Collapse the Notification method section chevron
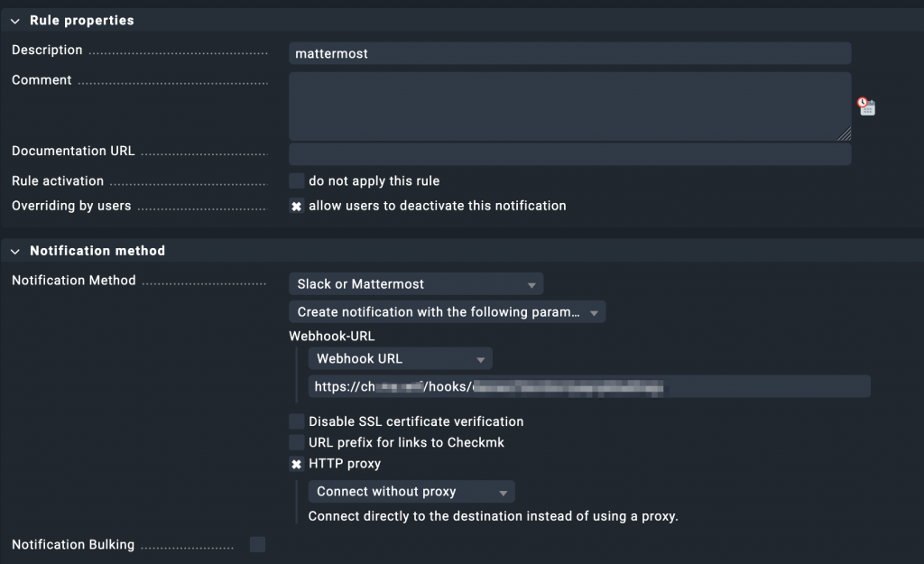The height and width of the screenshot is (564, 924). (15, 251)
